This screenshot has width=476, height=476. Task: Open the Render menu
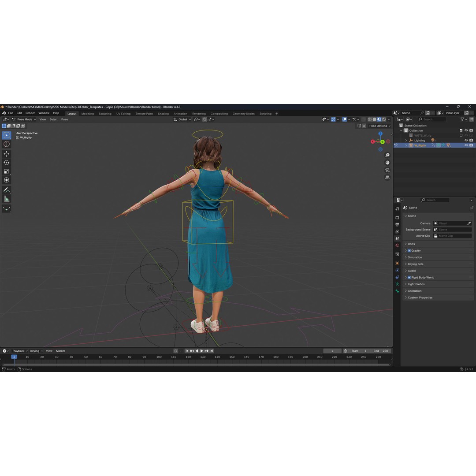30,113
